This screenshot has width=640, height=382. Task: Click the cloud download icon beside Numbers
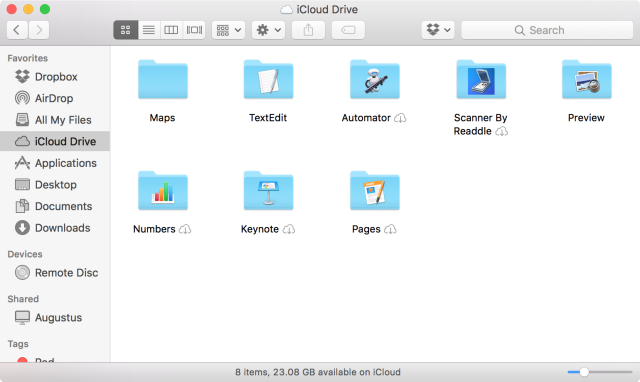pyautogui.click(x=185, y=229)
